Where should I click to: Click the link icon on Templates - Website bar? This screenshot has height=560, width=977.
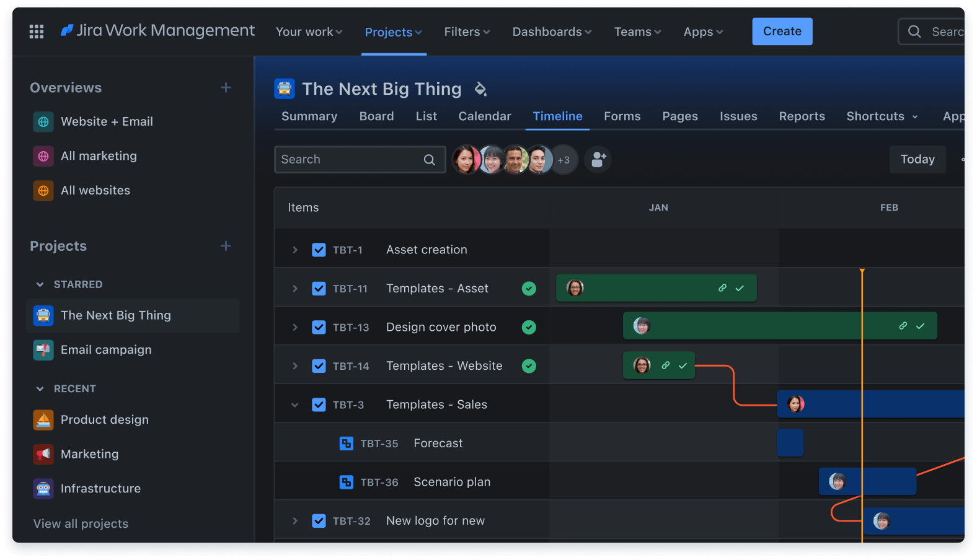[666, 365]
